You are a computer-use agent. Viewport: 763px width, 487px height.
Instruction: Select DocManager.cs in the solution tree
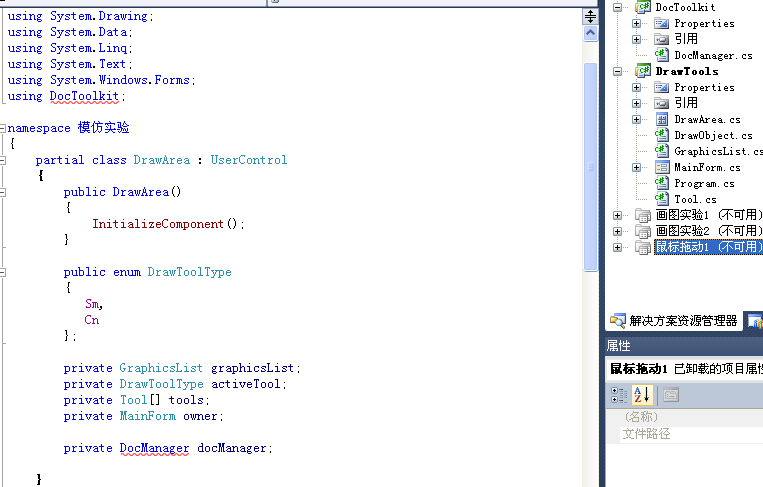click(x=713, y=55)
